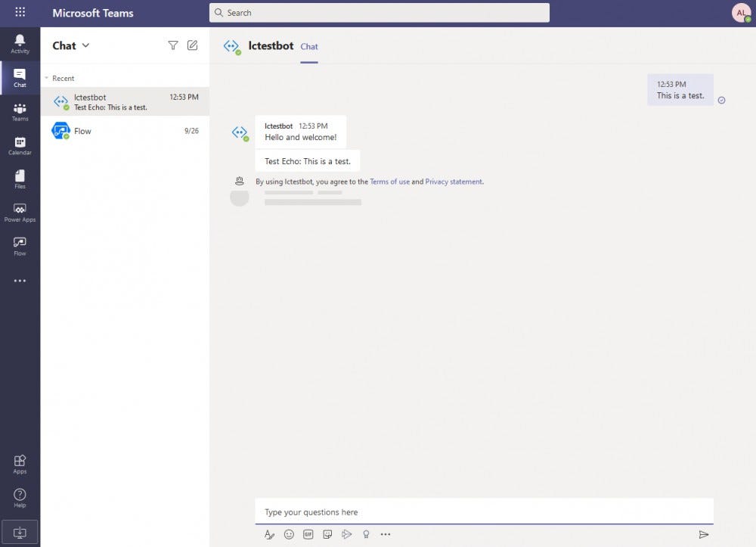Open the sticker picker
Viewport: 756px width, 547px height.
click(327, 534)
